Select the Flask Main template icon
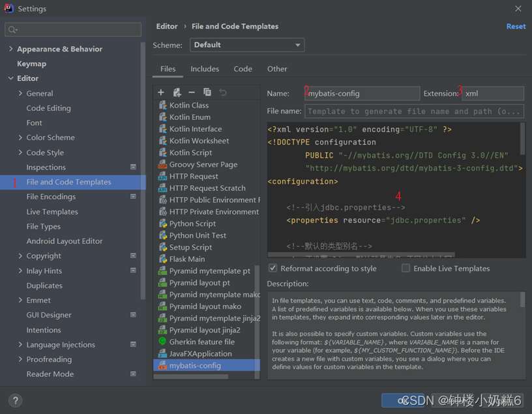This screenshot has height=414, width=532. 163,259
